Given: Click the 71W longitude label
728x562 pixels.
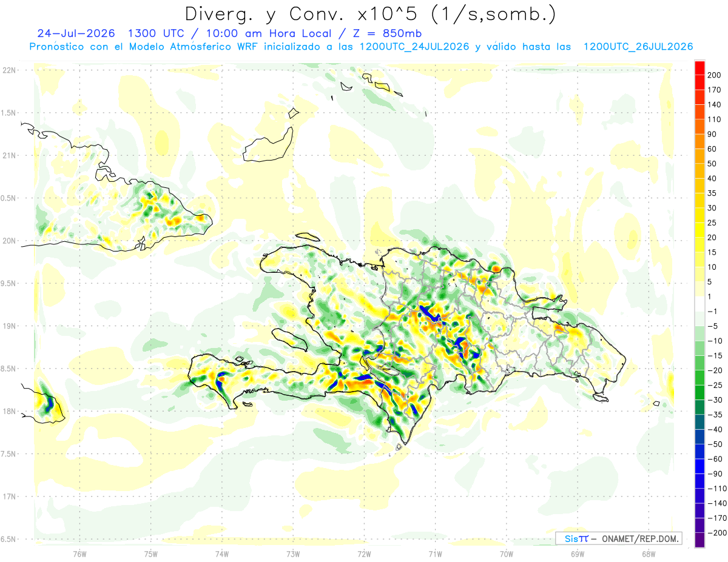Looking at the screenshot, I should tap(435, 555).
